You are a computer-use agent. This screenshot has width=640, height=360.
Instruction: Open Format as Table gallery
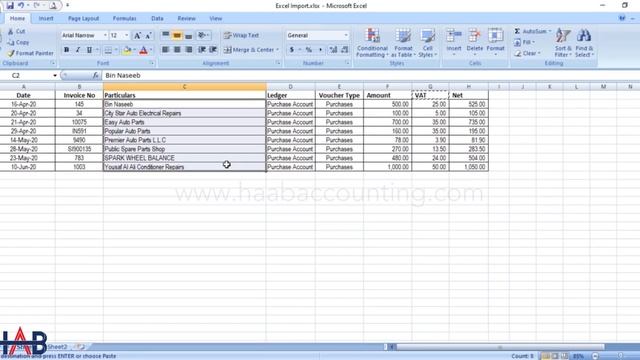coord(403,43)
